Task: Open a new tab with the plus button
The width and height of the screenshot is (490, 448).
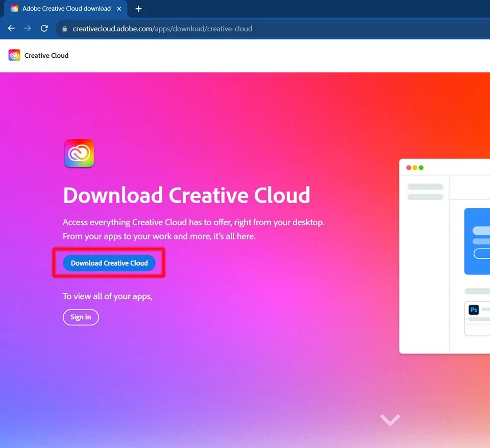Action: pyautogui.click(x=138, y=9)
